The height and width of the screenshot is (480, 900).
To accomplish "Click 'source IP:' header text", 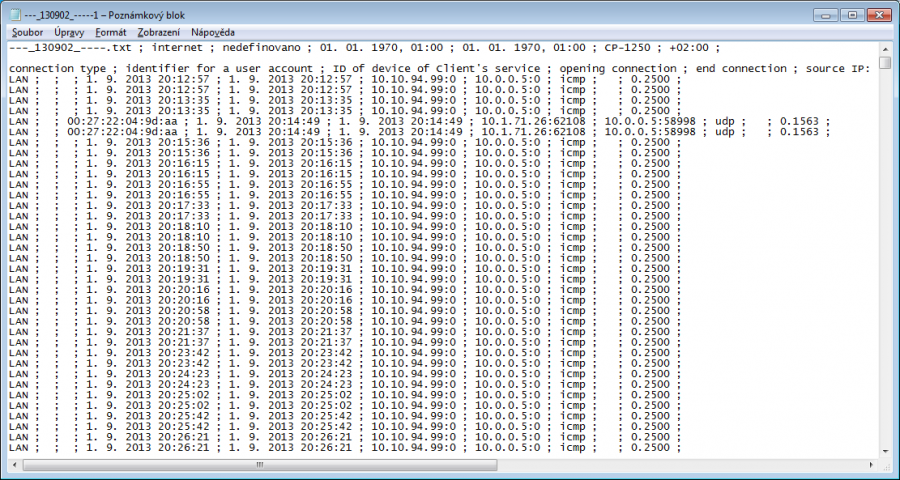I will [838, 69].
